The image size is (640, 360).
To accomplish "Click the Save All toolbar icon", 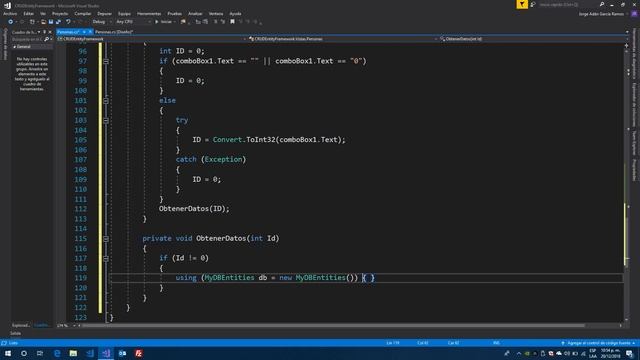I will click(x=58, y=22).
